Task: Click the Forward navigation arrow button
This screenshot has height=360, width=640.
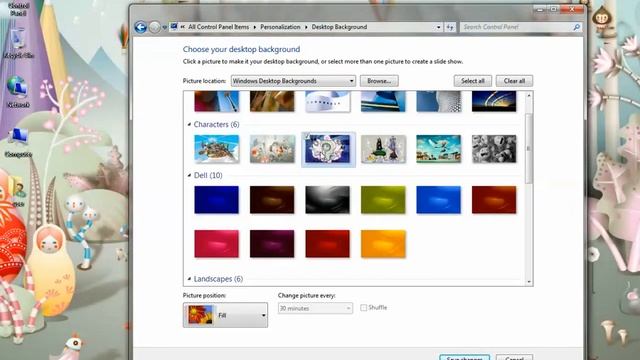Action: click(x=154, y=27)
